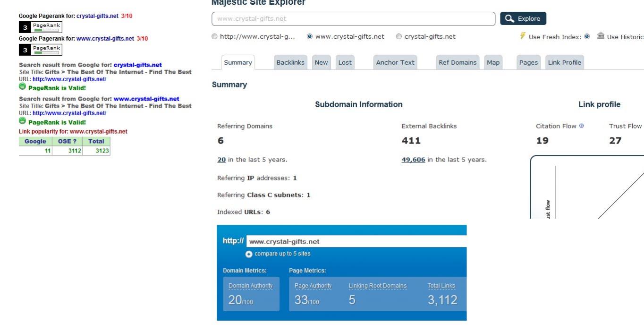Image resolution: width=644 pixels, height=331 pixels.
Task: Click the Citation Flow value '19'
Action: 542,141
